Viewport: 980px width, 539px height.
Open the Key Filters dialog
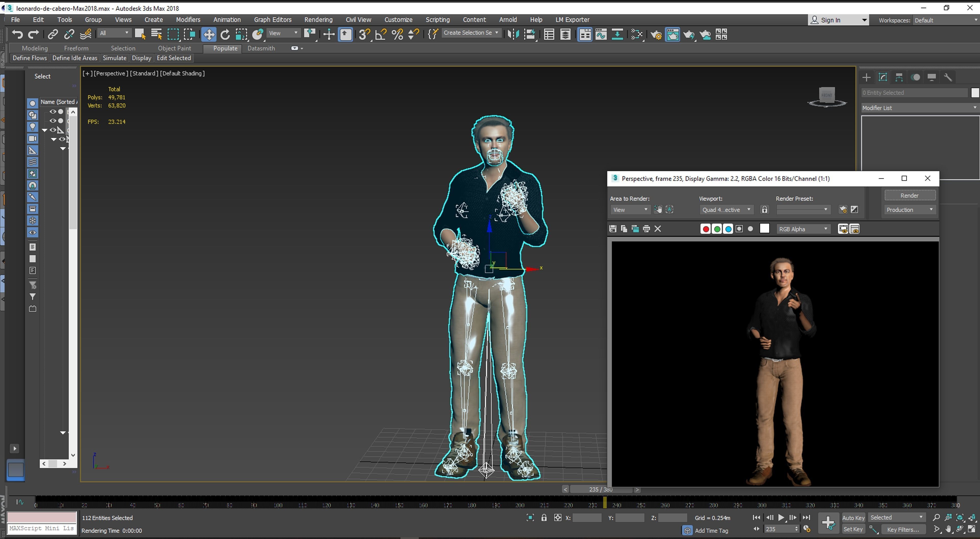pyautogui.click(x=903, y=529)
